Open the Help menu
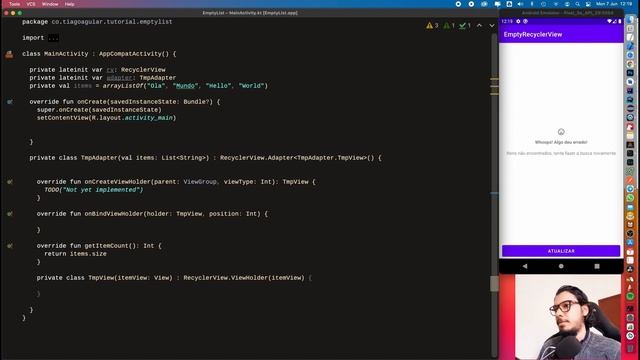This screenshot has width=640, height=360. [70, 4]
